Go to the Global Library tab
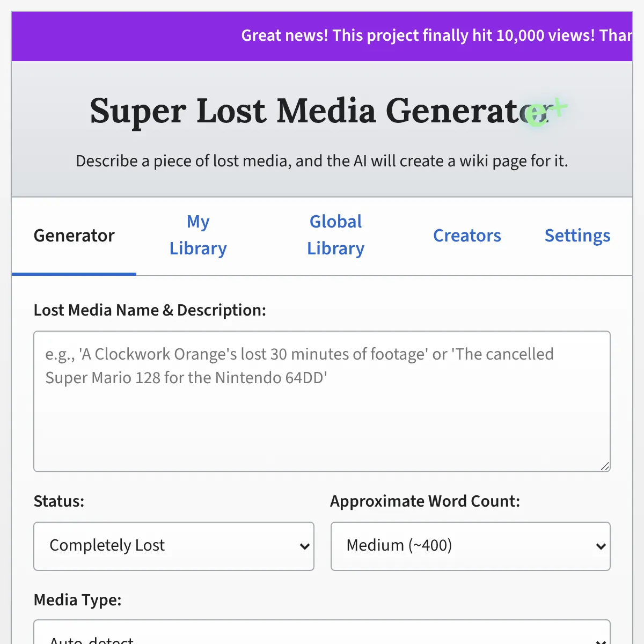Screen dimensions: 644x644 (335, 236)
